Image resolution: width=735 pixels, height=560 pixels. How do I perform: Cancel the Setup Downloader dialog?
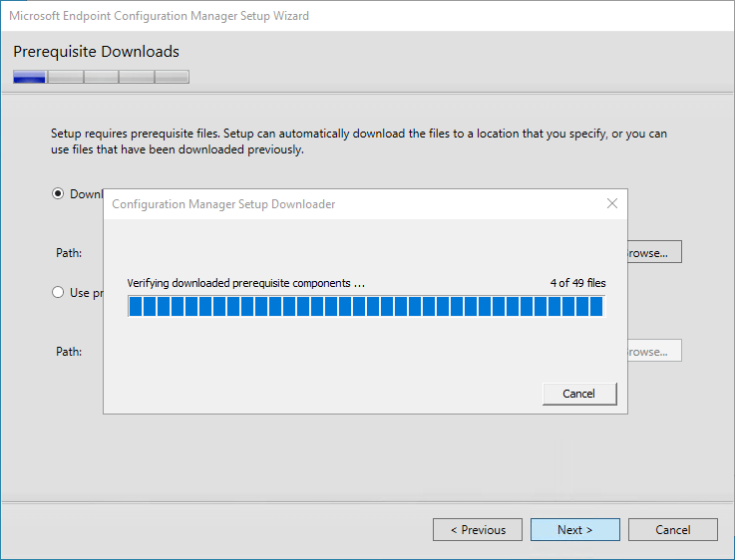point(579,394)
